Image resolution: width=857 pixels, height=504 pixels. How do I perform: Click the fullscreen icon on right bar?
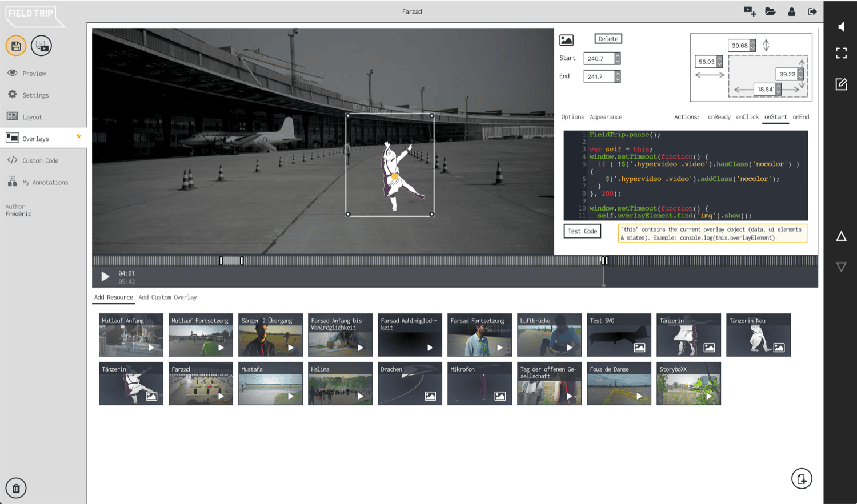tap(841, 53)
